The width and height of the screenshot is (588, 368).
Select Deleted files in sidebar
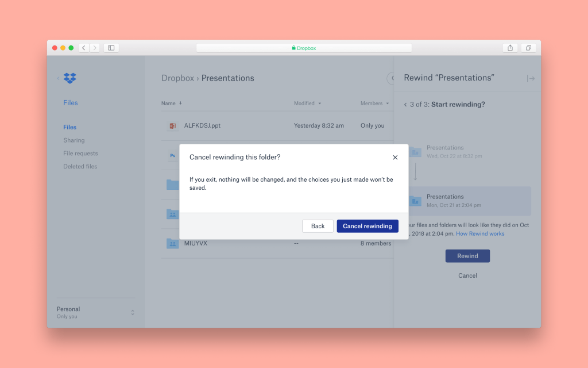point(80,167)
